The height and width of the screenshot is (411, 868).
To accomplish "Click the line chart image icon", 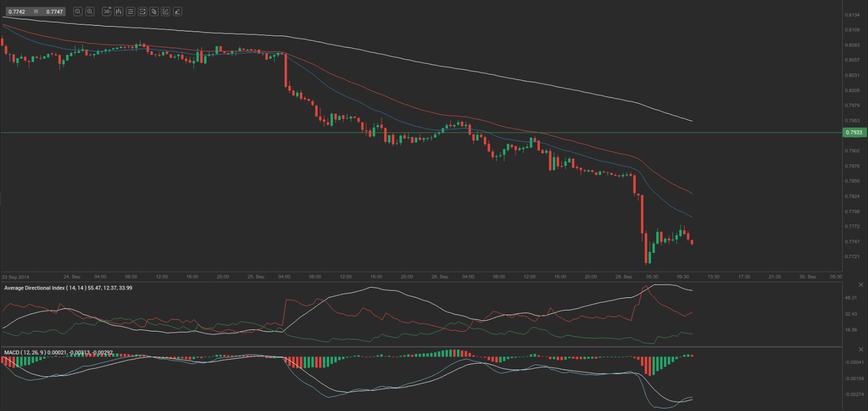I will pyautogui.click(x=142, y=12).
